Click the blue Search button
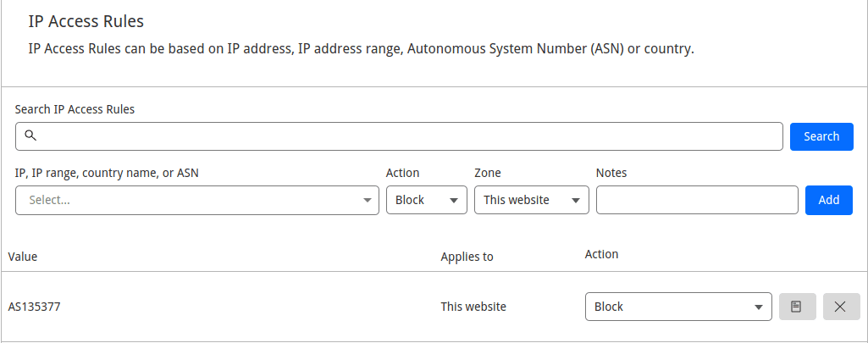This screenshot has width=868, height=343. 821,136
